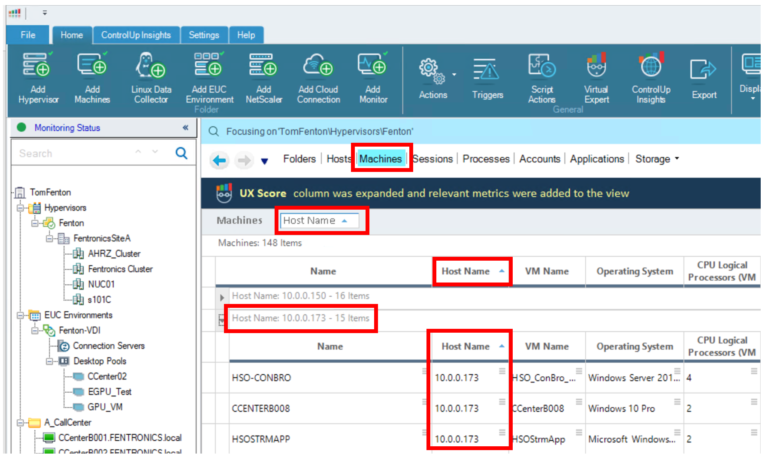This screenshot has width=768, height=460.
Task: Click the Monitoring Status green indicator
Action: 21,127
